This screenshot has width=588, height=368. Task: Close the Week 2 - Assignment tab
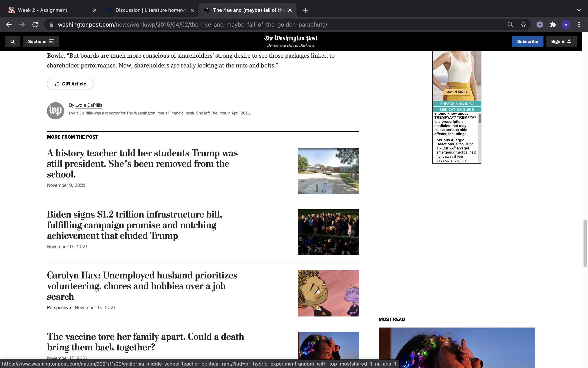(x=95, y=10)
